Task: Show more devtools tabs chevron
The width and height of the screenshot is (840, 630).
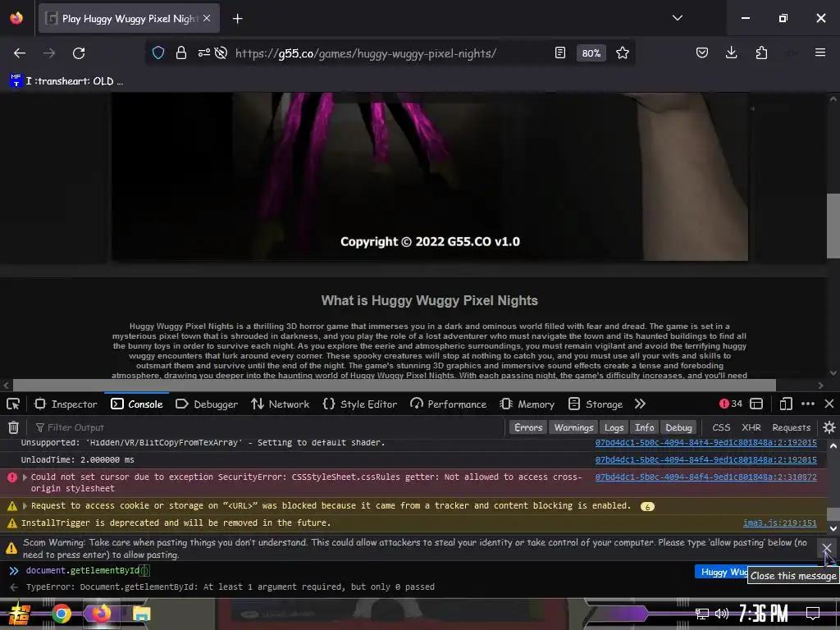Action: point(640,404)
